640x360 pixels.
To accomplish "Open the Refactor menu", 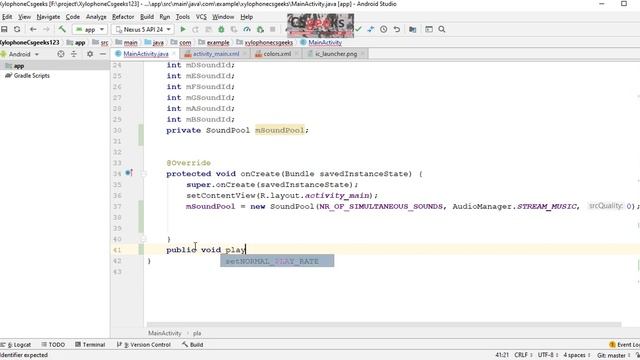I will tap(123, 17).
